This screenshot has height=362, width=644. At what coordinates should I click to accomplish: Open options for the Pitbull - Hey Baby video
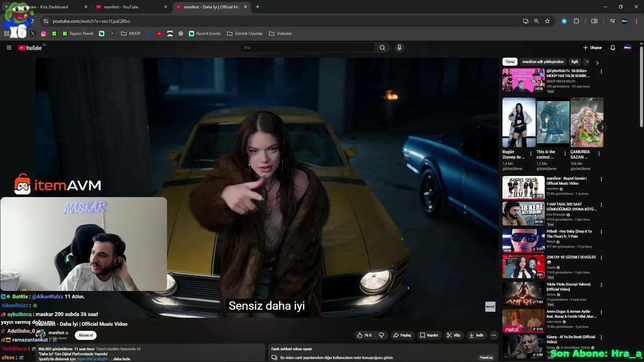click(601, 232)
